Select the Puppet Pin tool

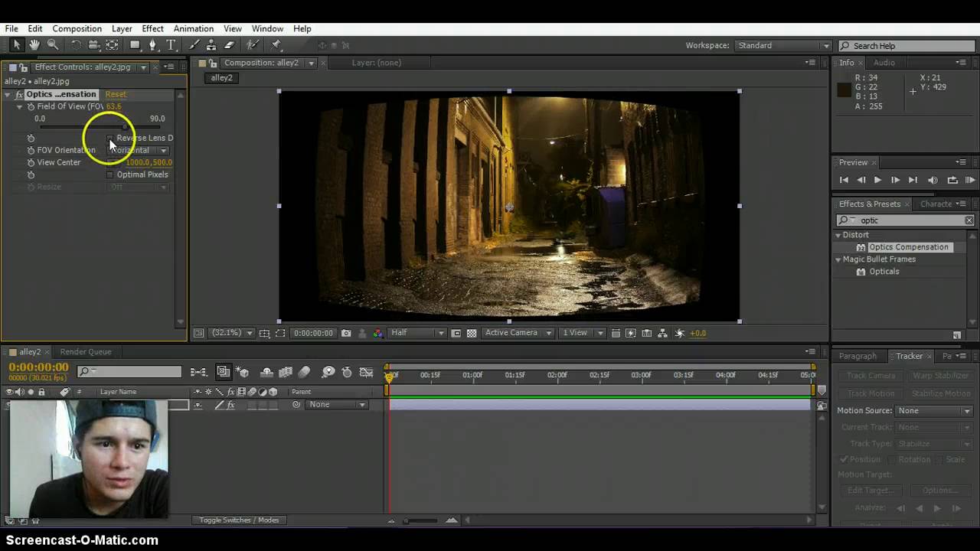point(276,45)
